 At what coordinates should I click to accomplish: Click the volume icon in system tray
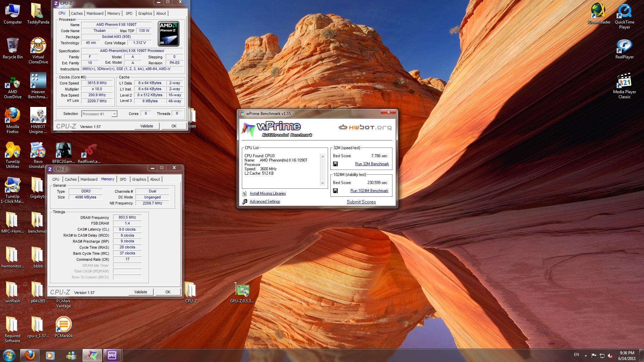point(610,355)
